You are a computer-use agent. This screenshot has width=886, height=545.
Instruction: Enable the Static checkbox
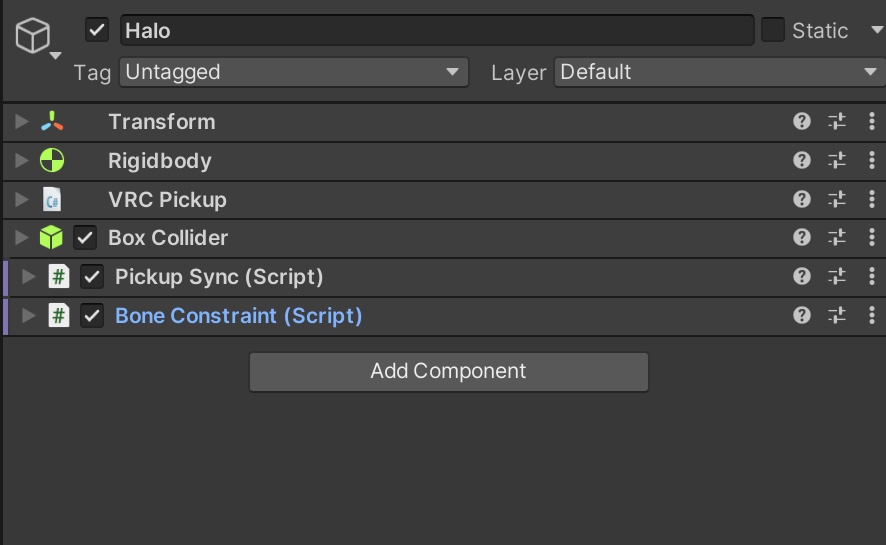point(773,30)
